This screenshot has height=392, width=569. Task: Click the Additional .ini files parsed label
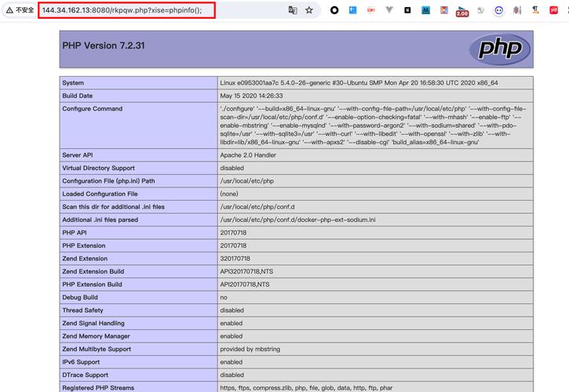[100, 220]
